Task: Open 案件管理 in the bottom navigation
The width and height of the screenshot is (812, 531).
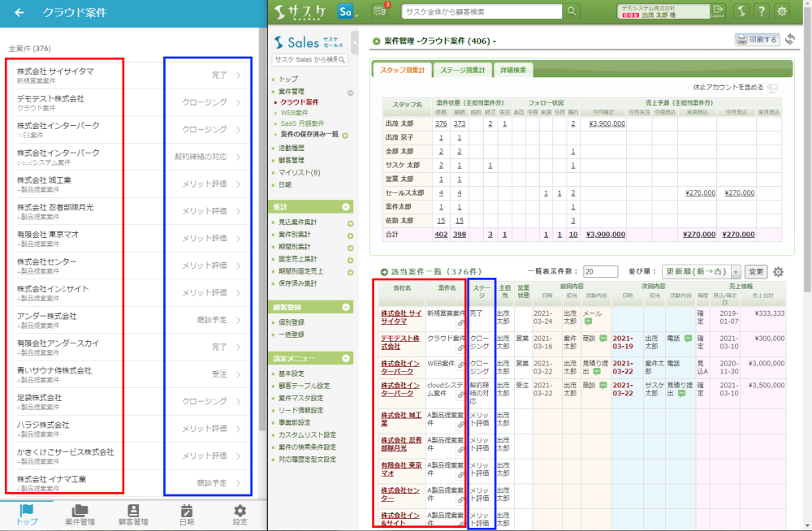Action: coord(80,515)
